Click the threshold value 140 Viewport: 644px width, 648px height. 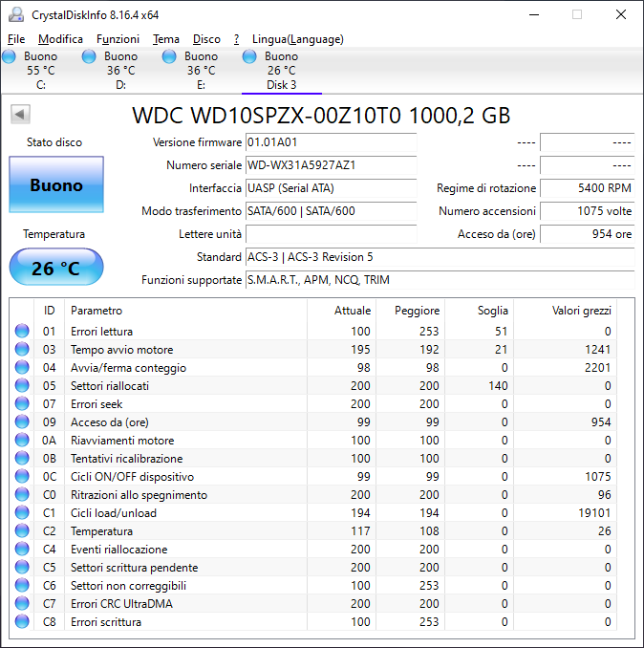point(498,385)
